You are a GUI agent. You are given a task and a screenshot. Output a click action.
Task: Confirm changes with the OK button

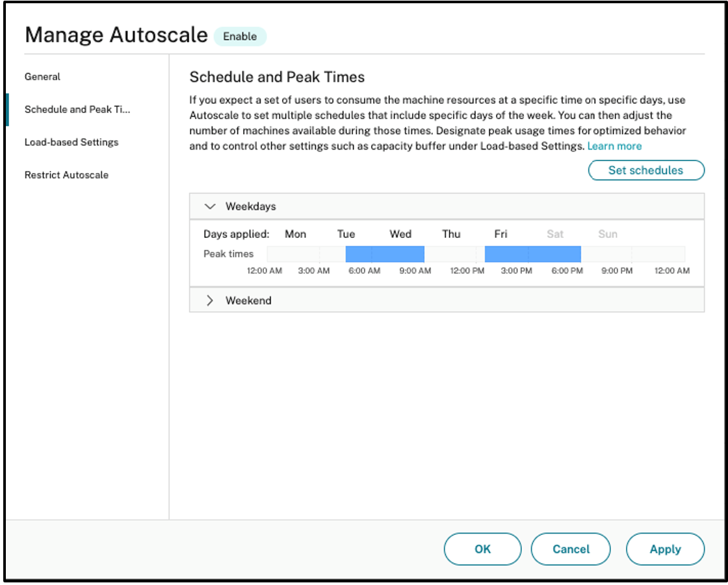482,549
